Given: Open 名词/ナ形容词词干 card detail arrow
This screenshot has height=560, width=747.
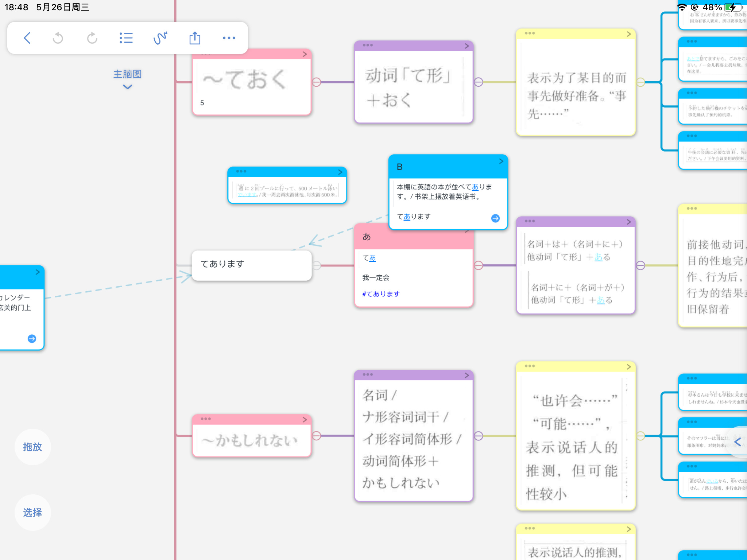Looking at the screenshot, I should click(x=467, y=375).
